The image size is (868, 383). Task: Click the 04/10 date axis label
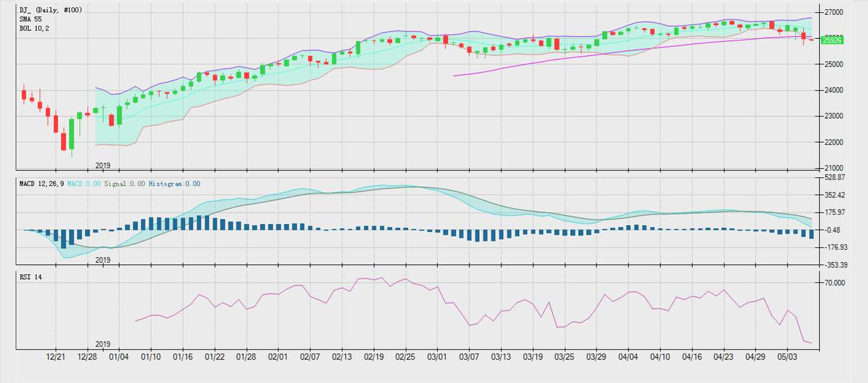(x=660, y=357)
